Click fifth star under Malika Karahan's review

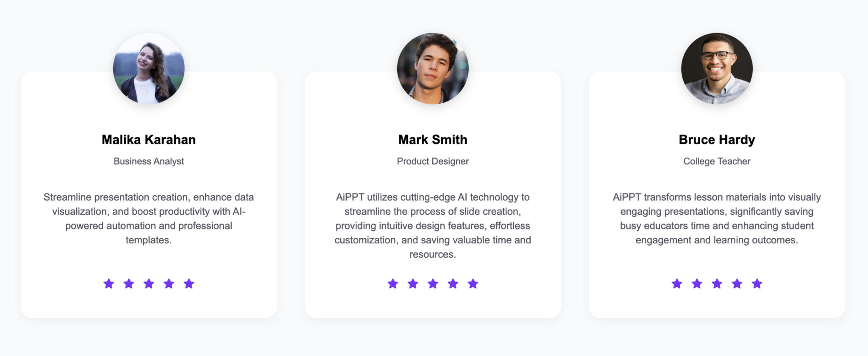point(189,284)
